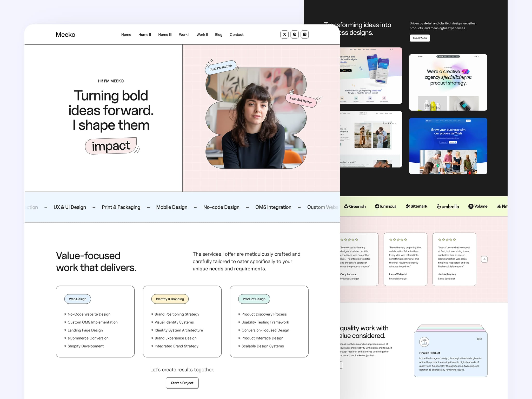
Task: Click 'Brand Experience Design' list item
Action: click(x=176, y=338)
